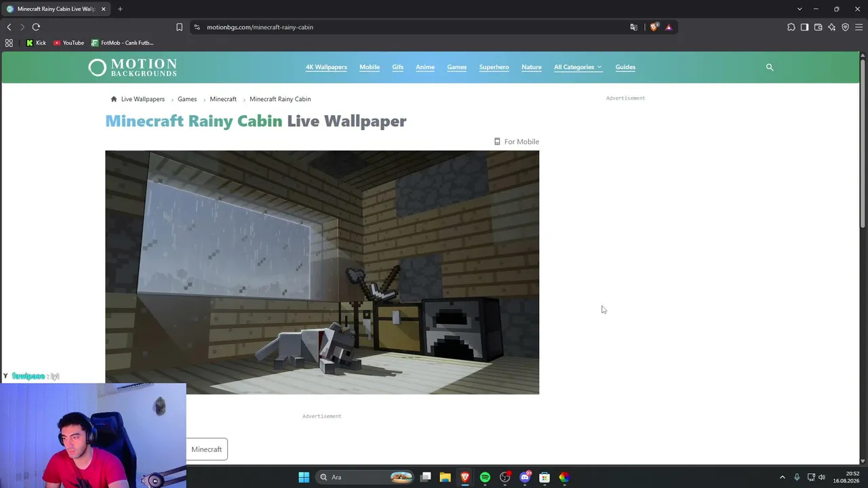
Task: Open Brave Shields lion icon
Action: pos(654,27)
